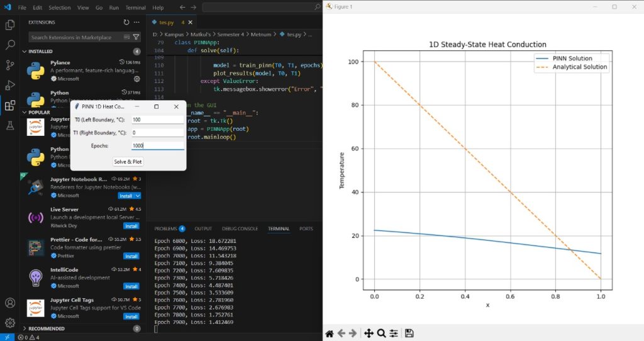Image resolution: width=644 pixels, height=341 pixels.
Task: Click the Epochs input field
Action: point(157,145)
